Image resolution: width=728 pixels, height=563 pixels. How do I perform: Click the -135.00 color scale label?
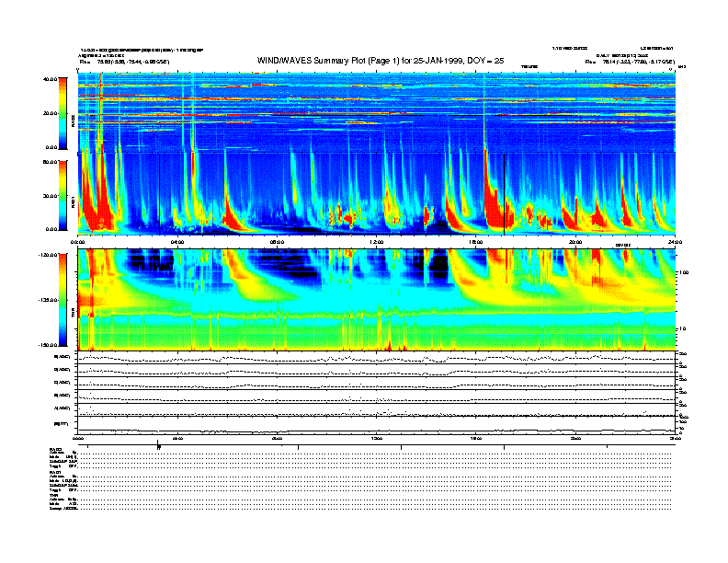point(48,300)
